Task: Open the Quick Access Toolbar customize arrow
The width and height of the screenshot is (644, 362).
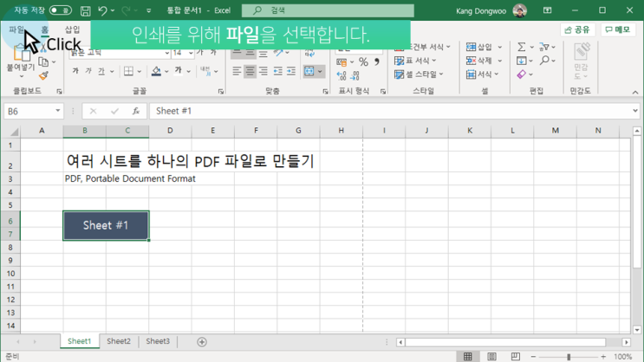Action: click(x=149, y=10)
